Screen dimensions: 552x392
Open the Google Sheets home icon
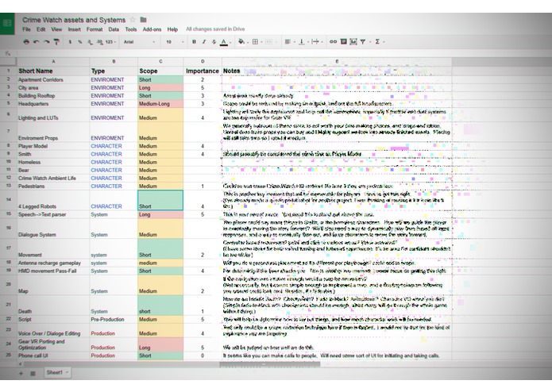[x=7, y=24]
